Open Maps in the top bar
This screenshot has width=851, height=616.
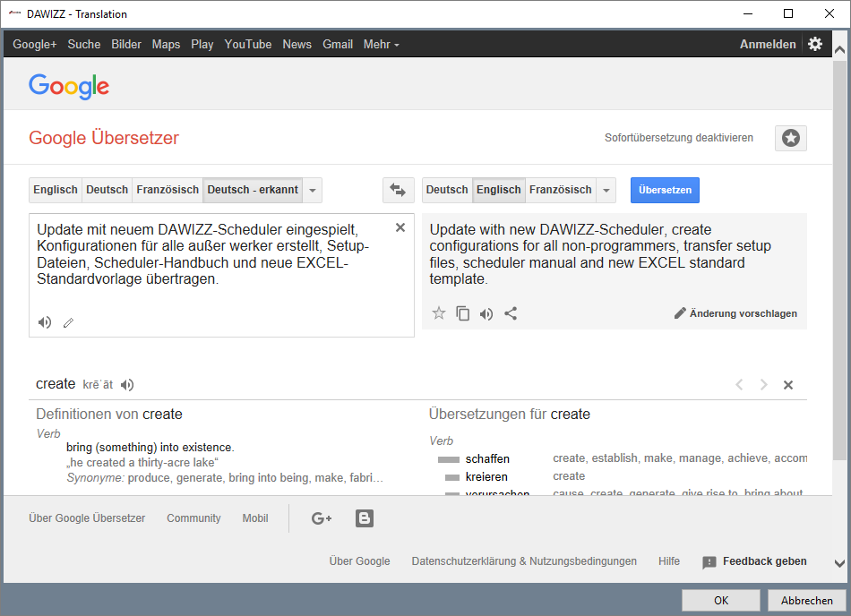166,45
